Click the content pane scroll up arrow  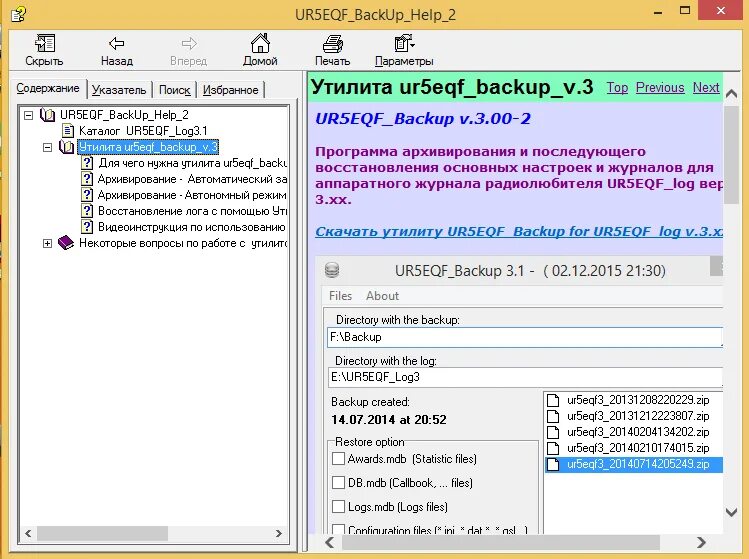[731, 94]
